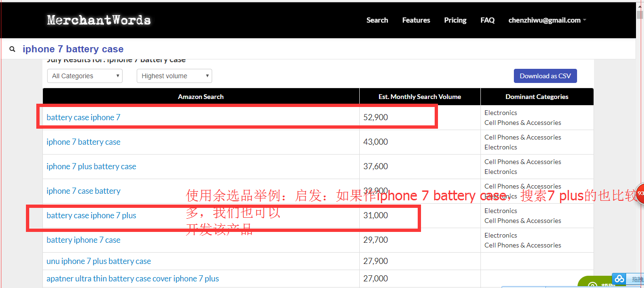Open 'battery case iphone 7 plus' link
The image size is (644, 288).
coord(91,215)
